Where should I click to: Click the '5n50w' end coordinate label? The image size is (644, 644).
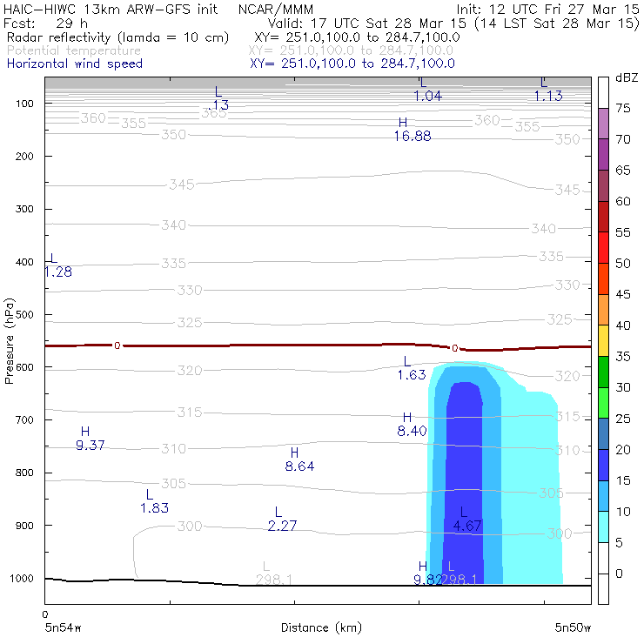pos(573,628)
